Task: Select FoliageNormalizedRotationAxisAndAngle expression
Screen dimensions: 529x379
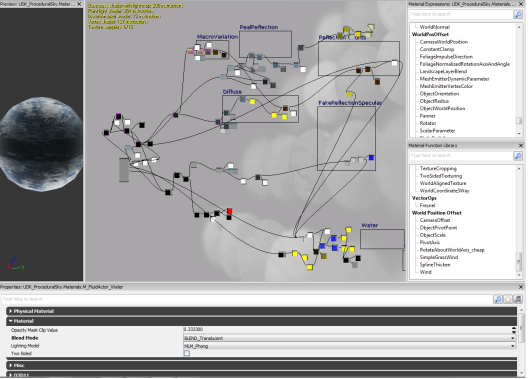Action: [465, 64]
